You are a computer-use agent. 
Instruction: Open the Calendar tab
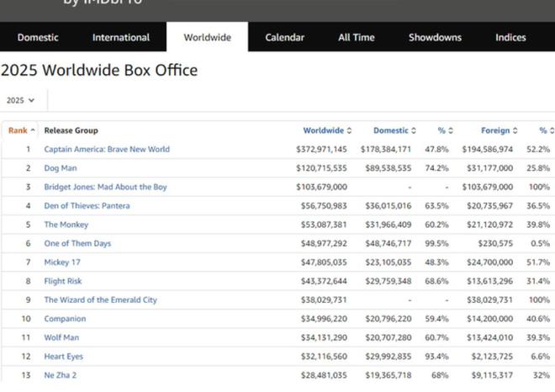coord(285,37)
